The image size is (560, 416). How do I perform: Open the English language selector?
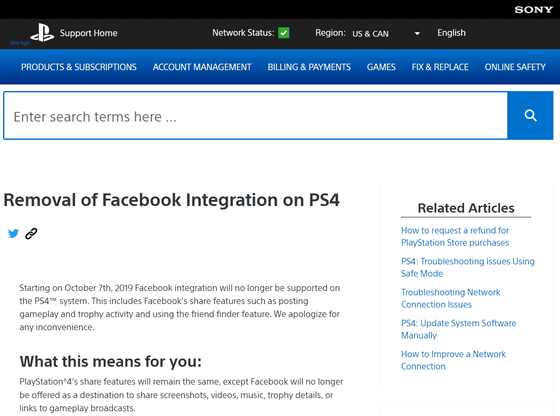coord(451,33)
